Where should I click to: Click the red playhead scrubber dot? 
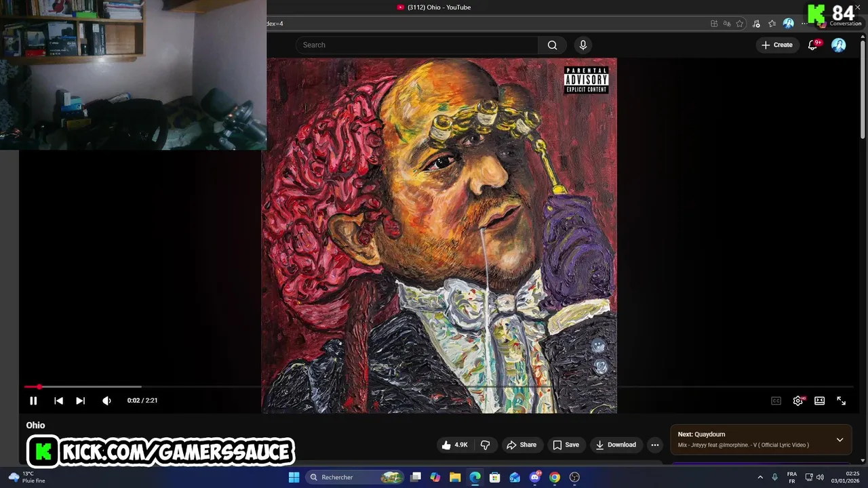coord(39,387)
